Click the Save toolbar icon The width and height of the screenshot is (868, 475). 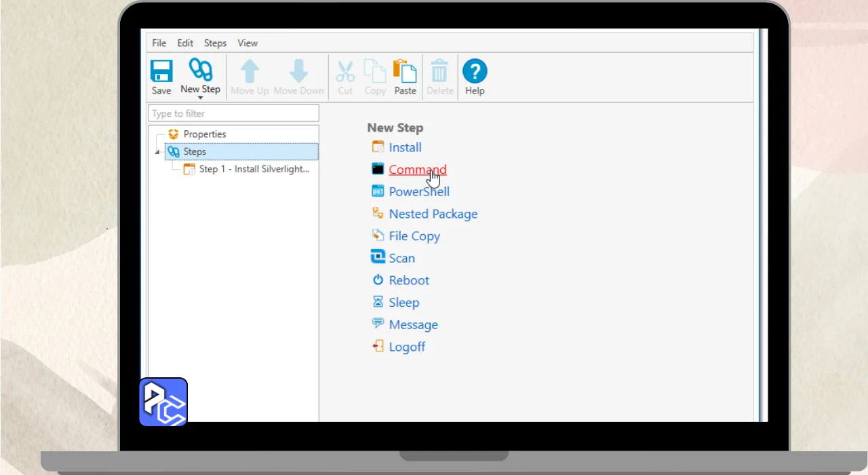(161, 71)
